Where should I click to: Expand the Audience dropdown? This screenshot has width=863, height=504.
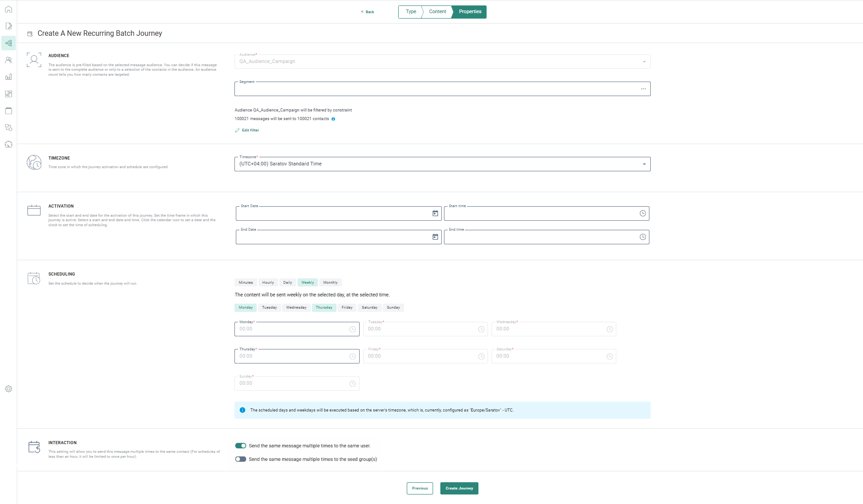[x=644, y=62]
